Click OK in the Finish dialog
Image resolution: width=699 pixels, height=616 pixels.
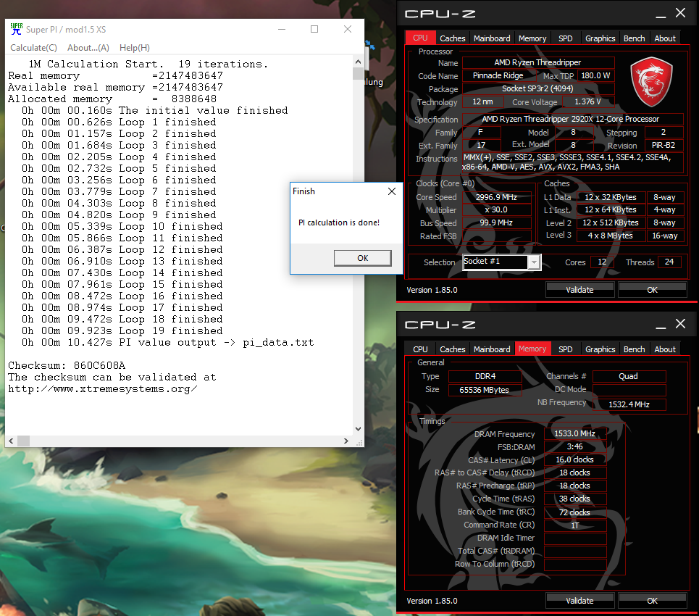pyautogui.click(x=362, y=258)
